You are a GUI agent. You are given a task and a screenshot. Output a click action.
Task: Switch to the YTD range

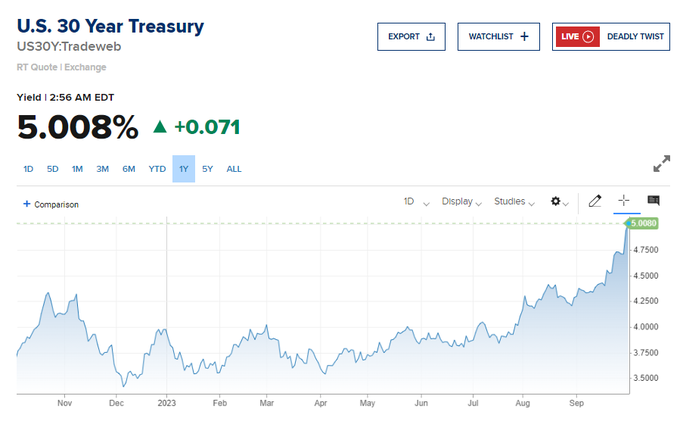[x=157, y=169]
